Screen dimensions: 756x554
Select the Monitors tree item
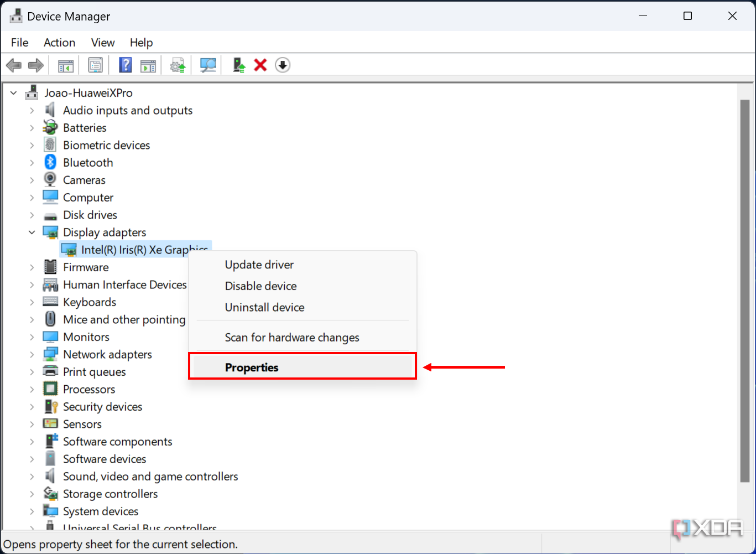click(86, 336)
